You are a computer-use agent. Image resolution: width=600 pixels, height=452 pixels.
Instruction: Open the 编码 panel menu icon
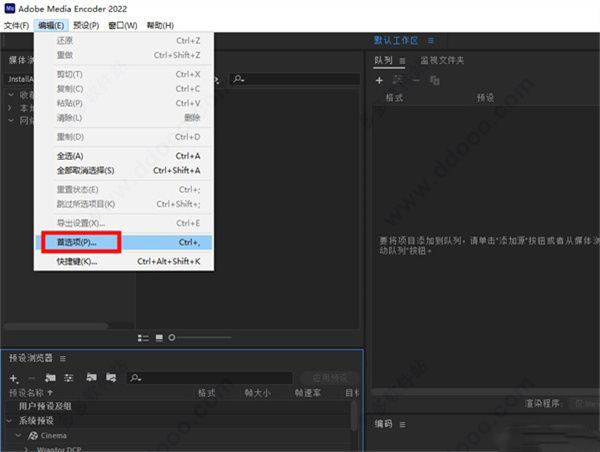click(403, 424)
